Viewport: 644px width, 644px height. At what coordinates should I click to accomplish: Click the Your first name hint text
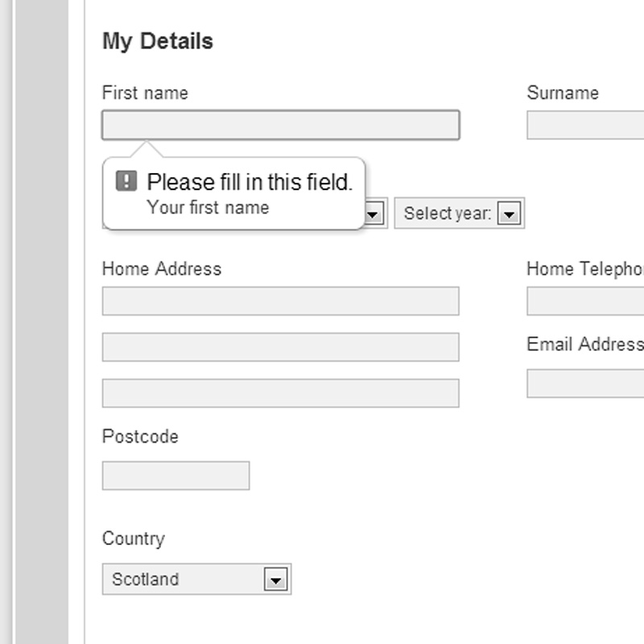pos(211,208)
